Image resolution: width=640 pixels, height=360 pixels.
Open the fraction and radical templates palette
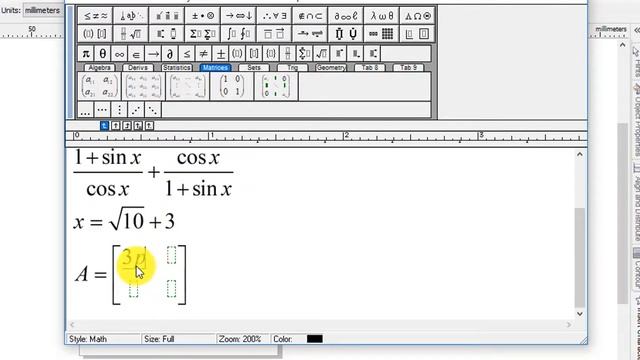point(131,33)
